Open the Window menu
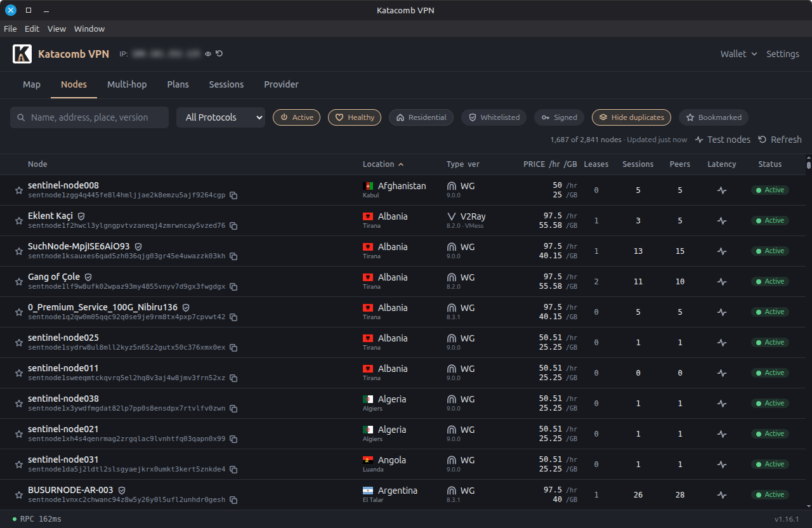This screenshot has height=528, width=812. pos(89,29)
